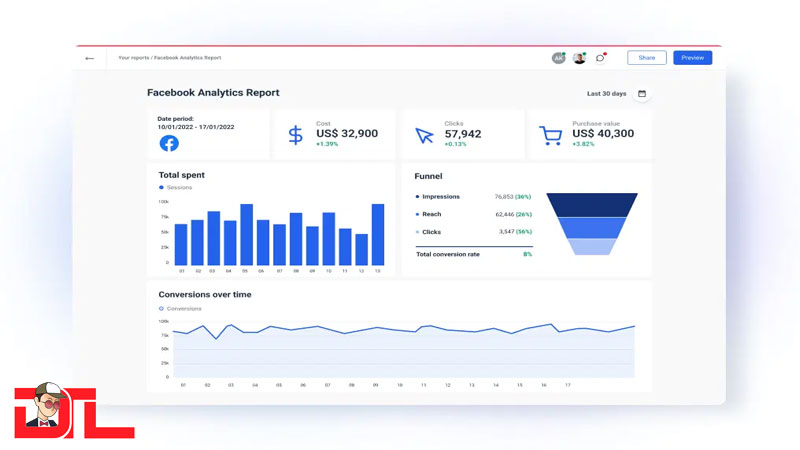Click the light blue bottom funnel segment
Screen dimensions: 800x450
pyautogui.click(x=592, y=247)
